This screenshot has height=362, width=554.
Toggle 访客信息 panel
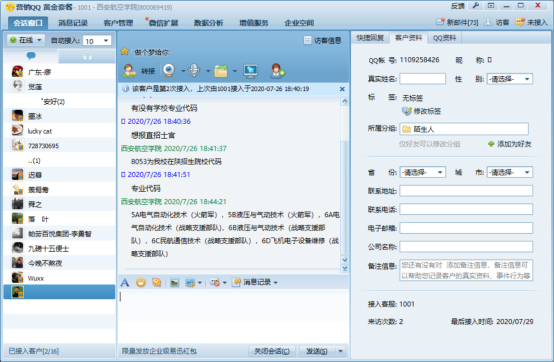pyautogui.click(x=322, y=41)
